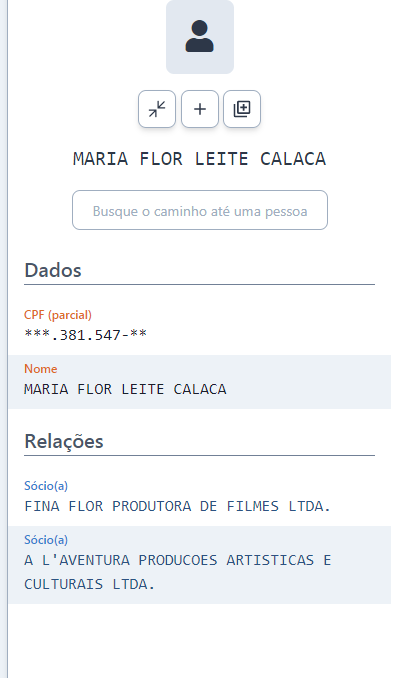Select the masked CPF value ***.381.547-**

tap(86, 335)
